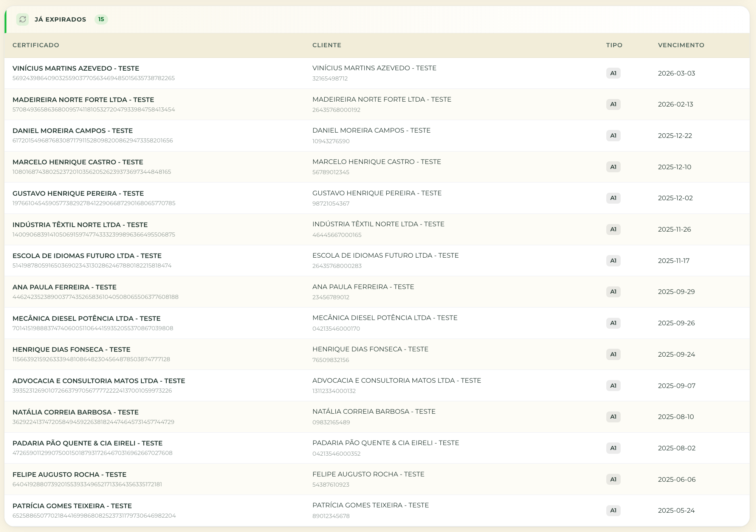The image size is (756, 532).
Task: Click expiry date 2025-11-17
Action: pyautogui.click(x=674, y=261)
